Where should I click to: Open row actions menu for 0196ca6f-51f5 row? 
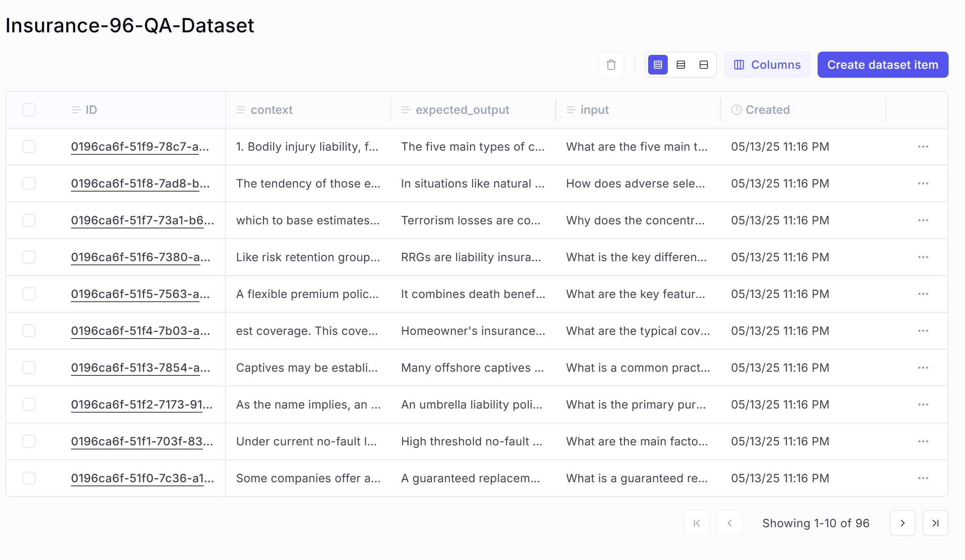click(x=923, y=294)
